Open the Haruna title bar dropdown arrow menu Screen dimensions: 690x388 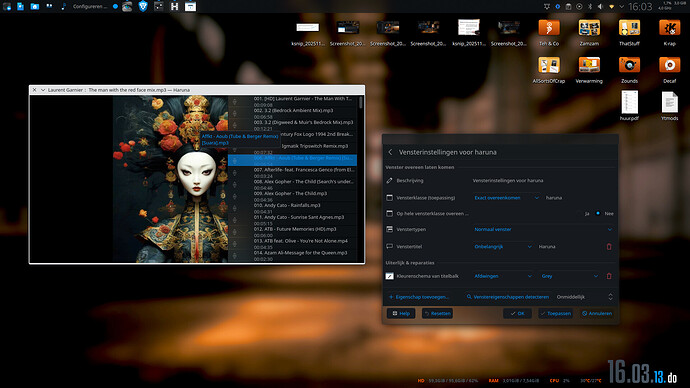click(x=43, y=90)
